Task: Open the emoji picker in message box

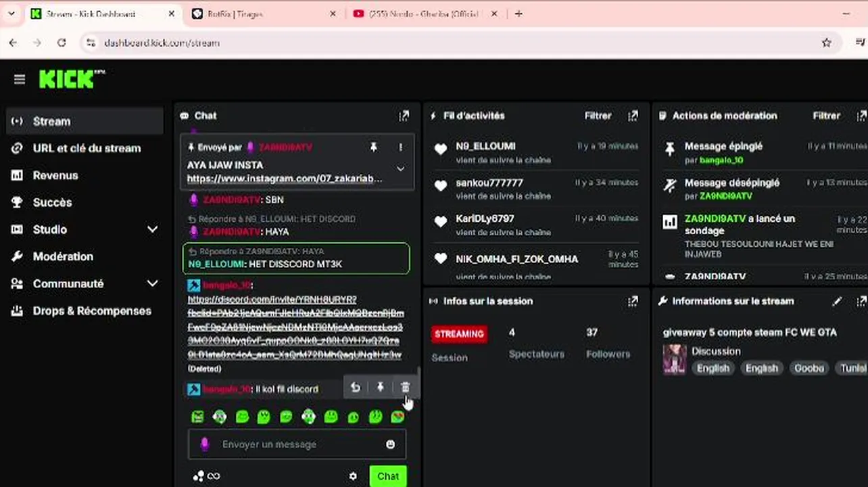Action: [x=390, y=444]
